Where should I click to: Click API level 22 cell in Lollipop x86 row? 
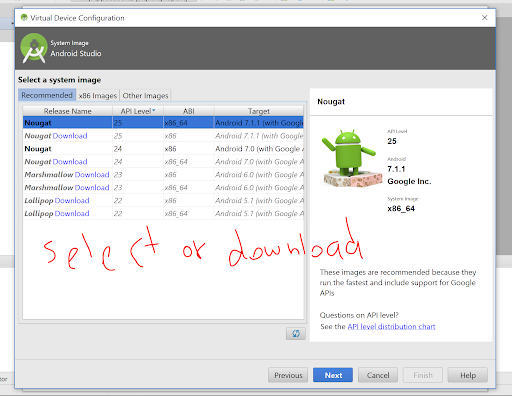click(x=138, y=201)
